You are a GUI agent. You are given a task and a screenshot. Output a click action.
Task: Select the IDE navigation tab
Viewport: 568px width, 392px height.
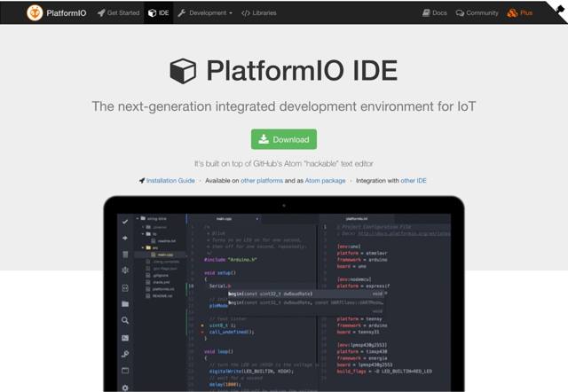click(x=159, y=13)
